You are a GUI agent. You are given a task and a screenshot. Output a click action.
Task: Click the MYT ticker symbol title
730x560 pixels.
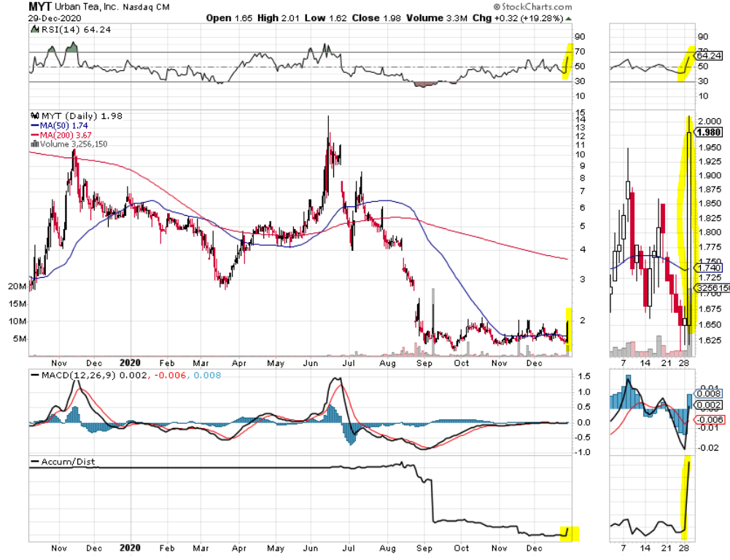tap(40, 7)
